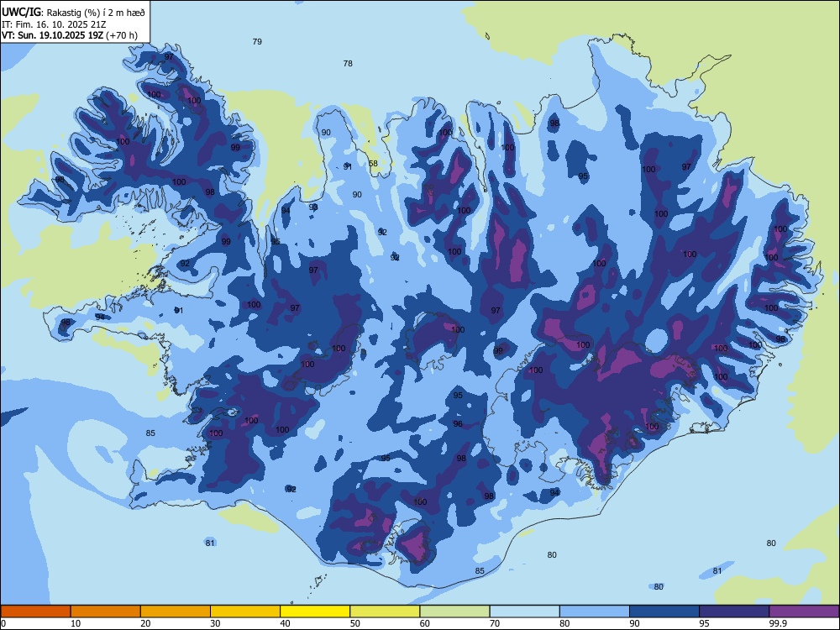Viewport: 840px width, 630px height.
Task: Click the '96' humidity value on the map
Action: [458, 423]
